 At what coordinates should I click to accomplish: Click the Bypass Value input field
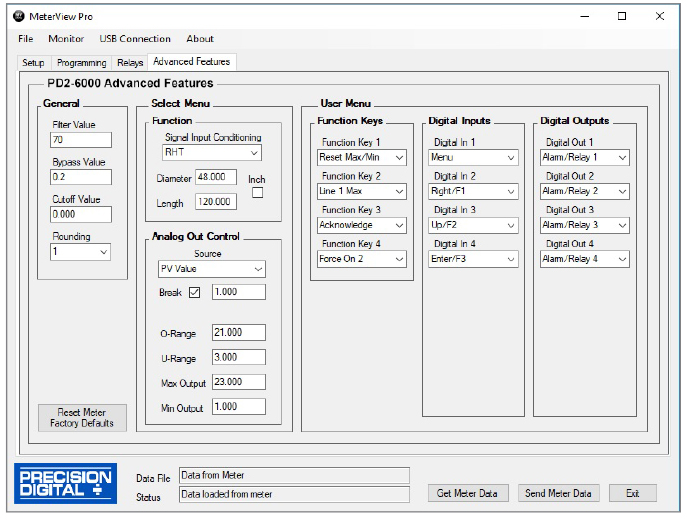coord(81,177)
